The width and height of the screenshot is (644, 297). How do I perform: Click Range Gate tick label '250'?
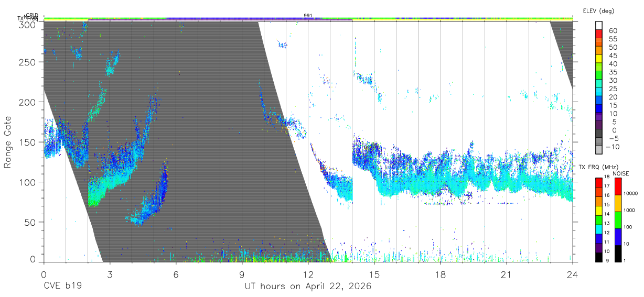27,62
